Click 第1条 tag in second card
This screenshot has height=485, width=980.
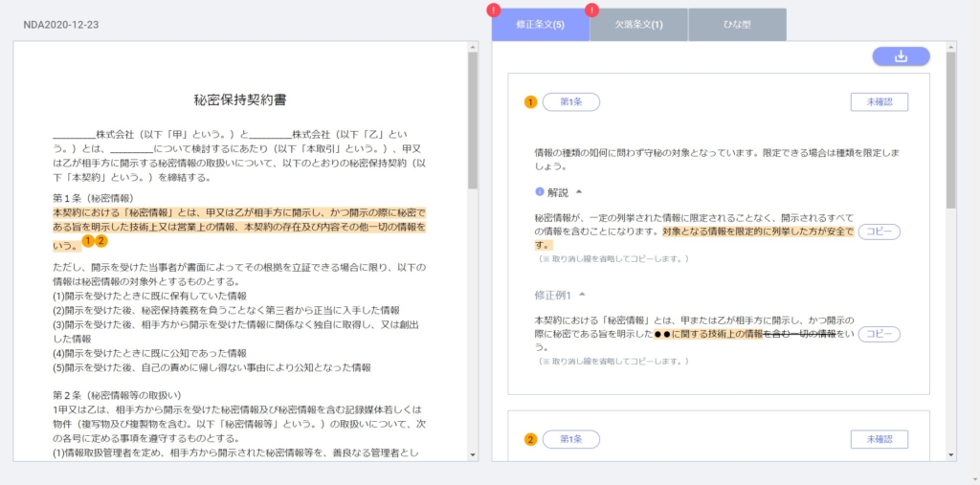click(x=570, y=439)
